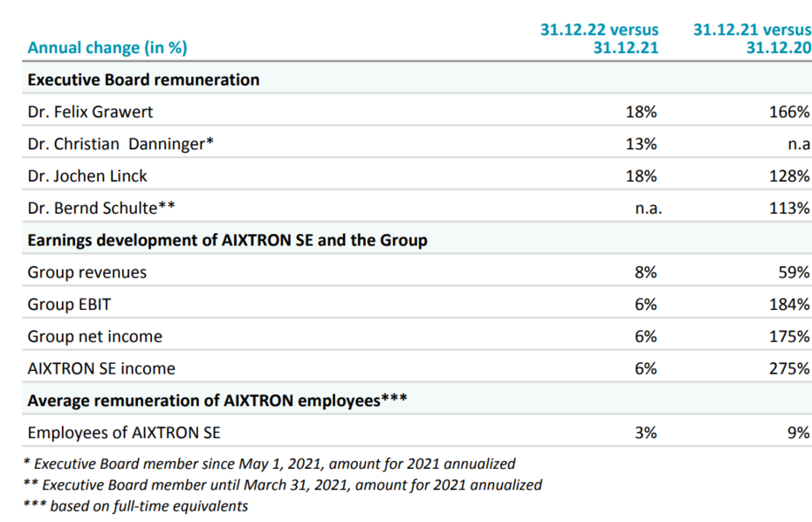The width and height of the screenshot is (812, 522).
Task: Click the "Annual change (in %)" header
Action: [107, 48]
